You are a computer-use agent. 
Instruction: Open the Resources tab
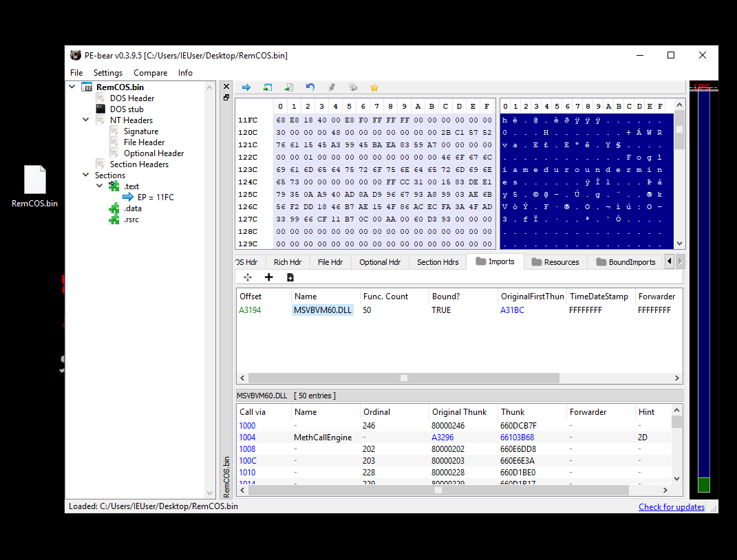pyautogui.click(x=555, y=262)
